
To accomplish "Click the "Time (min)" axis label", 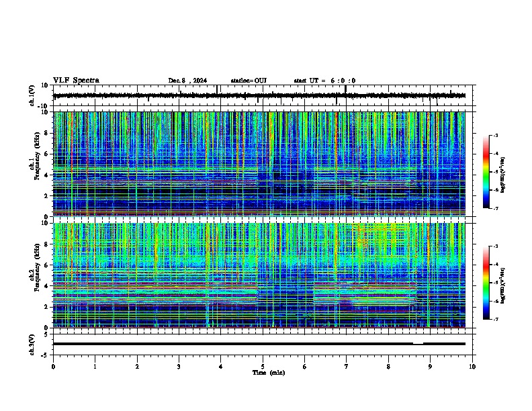I will (x=269, y=373).
